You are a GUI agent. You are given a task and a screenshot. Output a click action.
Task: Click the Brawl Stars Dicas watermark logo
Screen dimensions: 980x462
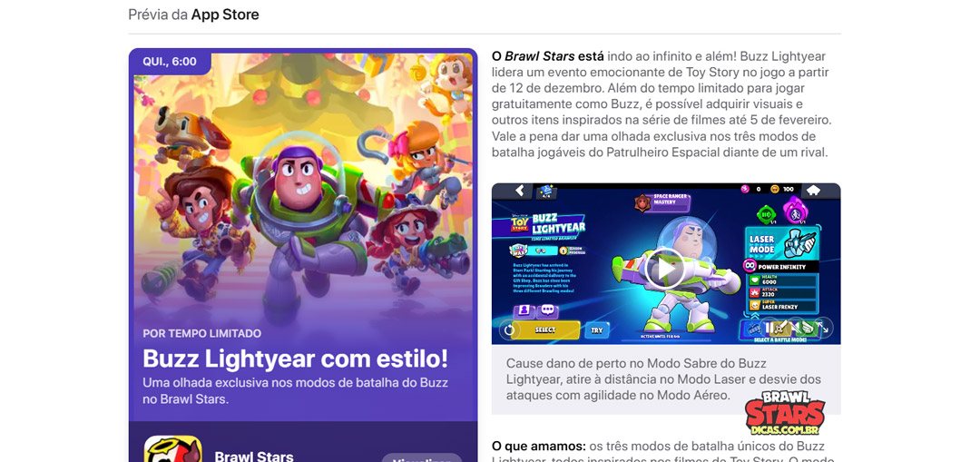[x=785, y=413]
